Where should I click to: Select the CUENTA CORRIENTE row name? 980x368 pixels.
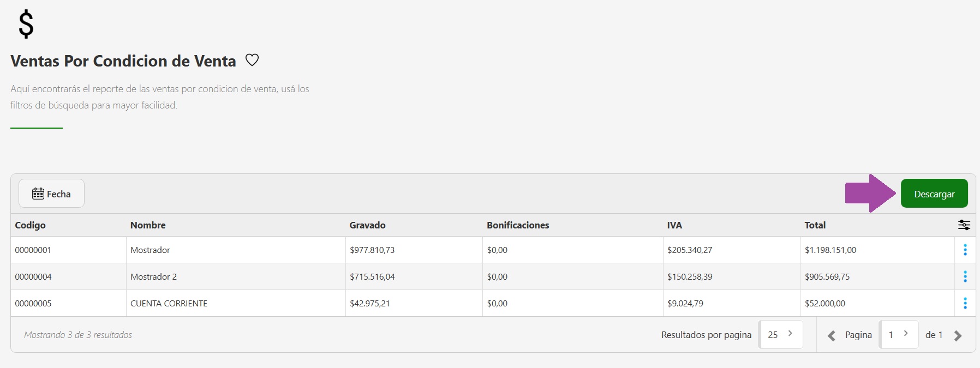pos(169,303)
